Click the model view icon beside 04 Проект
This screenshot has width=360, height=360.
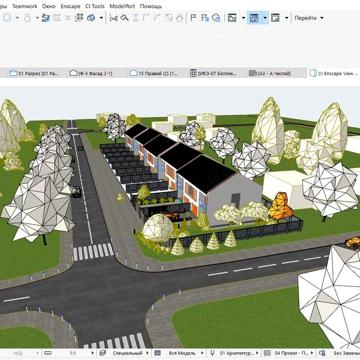pos(267,353)
